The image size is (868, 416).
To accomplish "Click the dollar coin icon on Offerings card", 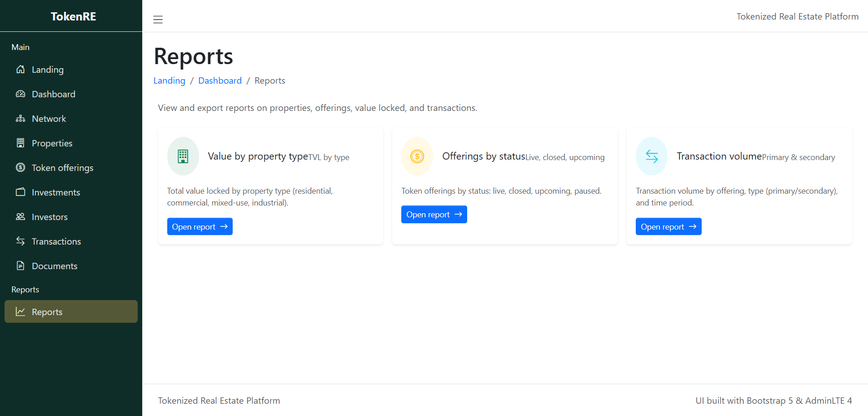I will 417,156.
